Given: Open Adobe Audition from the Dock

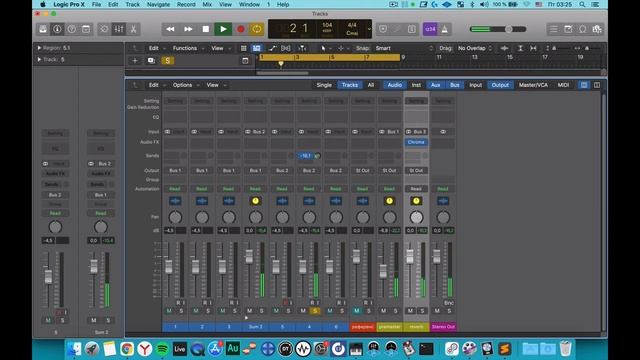Looking at the screenshot, I should 232,349.
